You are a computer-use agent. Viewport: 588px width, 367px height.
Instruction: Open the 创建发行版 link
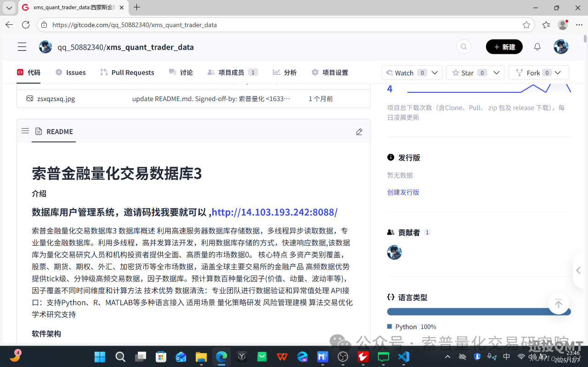(403, 192)
